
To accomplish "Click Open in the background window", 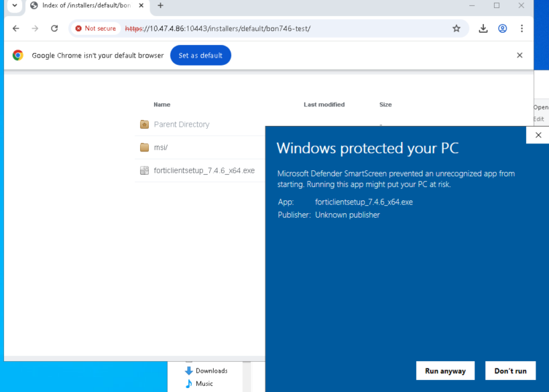I will [541, 107].
